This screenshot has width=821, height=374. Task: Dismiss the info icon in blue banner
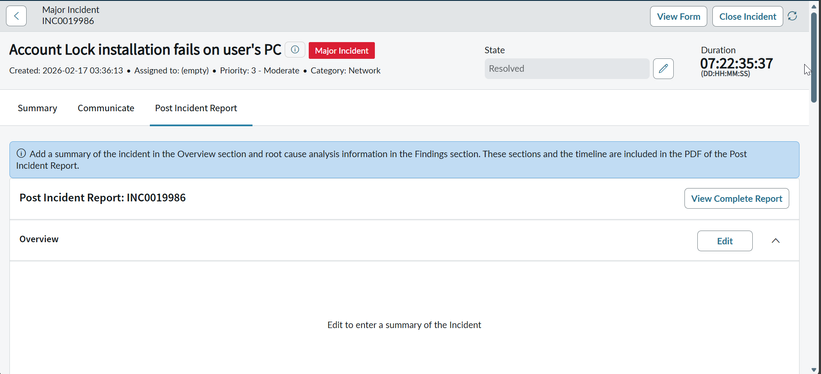point(21,154)
